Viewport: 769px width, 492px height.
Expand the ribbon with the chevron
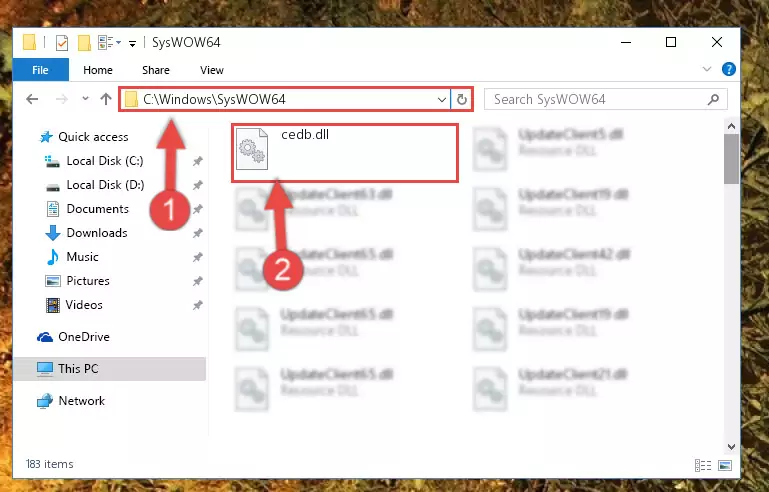point(707,69)
